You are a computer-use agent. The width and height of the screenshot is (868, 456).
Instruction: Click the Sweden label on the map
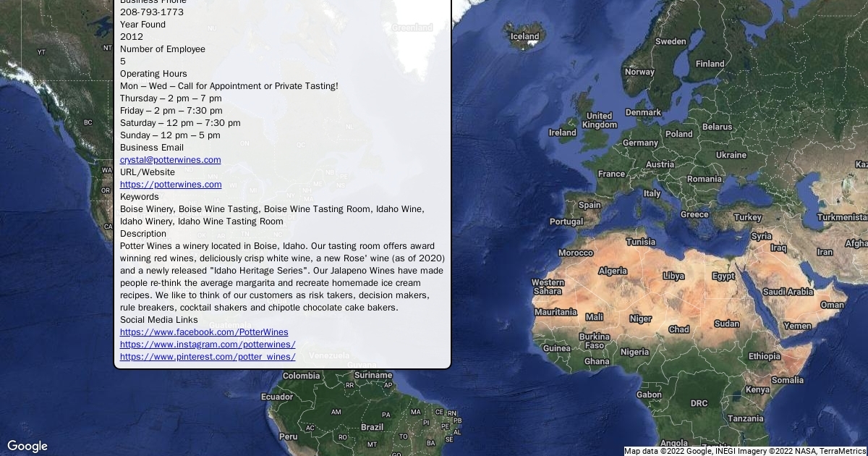click(671, 41)
